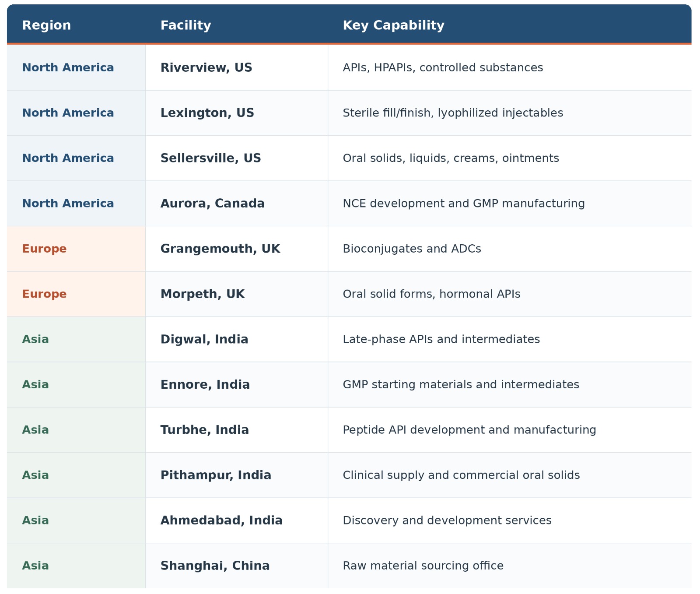Click 'Peptide API development and manufacturing' cell
This screenshot has width=700, height=594.
tap(510, 430)
